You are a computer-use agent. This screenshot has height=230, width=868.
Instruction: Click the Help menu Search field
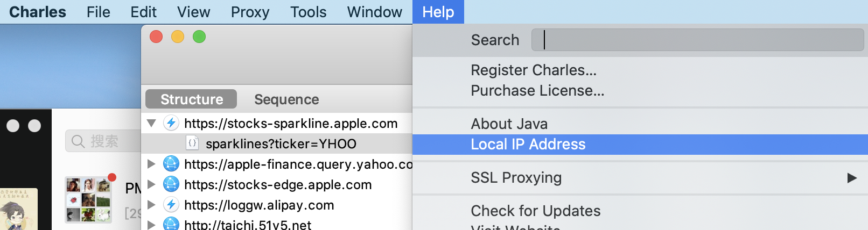pyautogui.click(x=698, y=40)
